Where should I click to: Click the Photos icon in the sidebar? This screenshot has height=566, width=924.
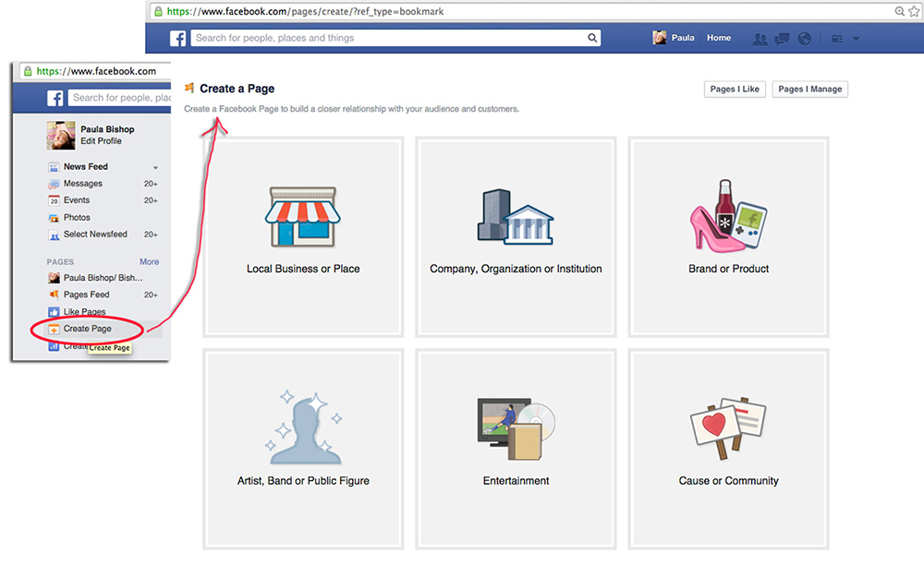coord(54,218)
